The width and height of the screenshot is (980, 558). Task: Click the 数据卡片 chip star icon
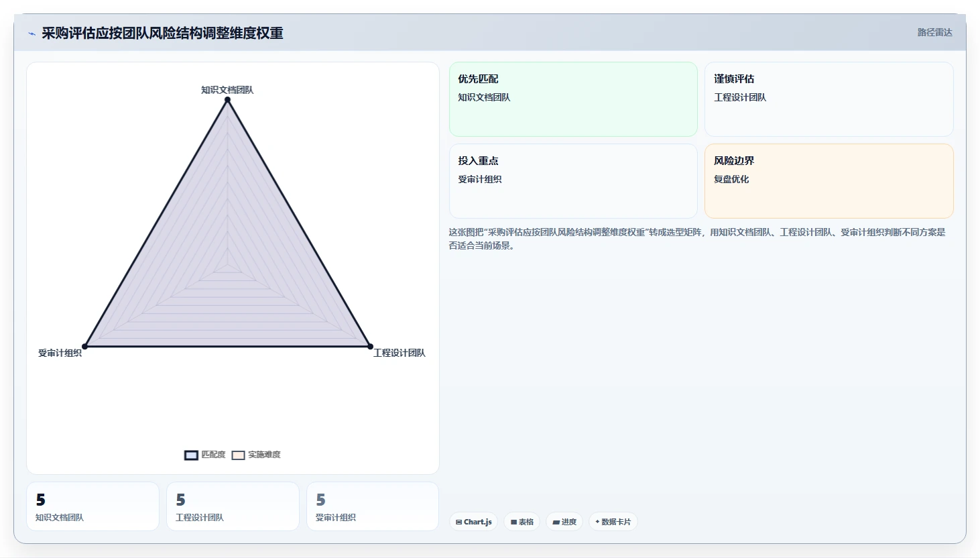pos(597,522)
